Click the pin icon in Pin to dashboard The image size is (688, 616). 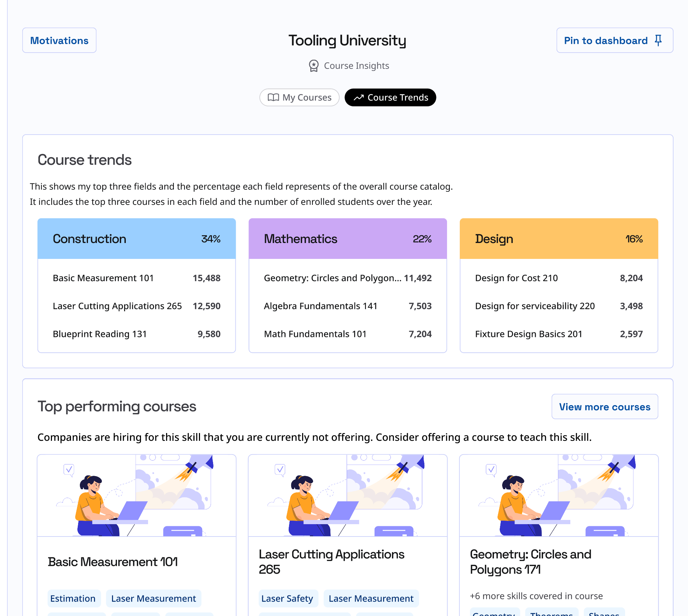[658, 40]
